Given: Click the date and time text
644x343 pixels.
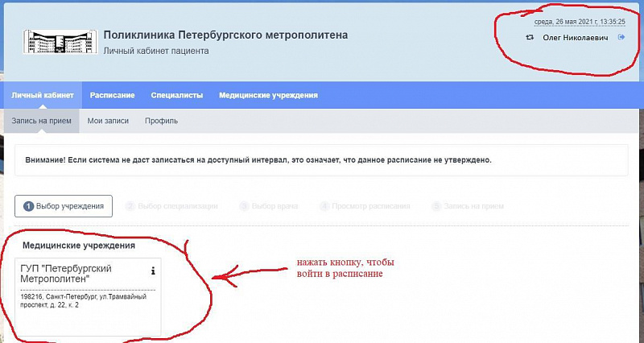Looking at the screenshot, I should 580,22.
